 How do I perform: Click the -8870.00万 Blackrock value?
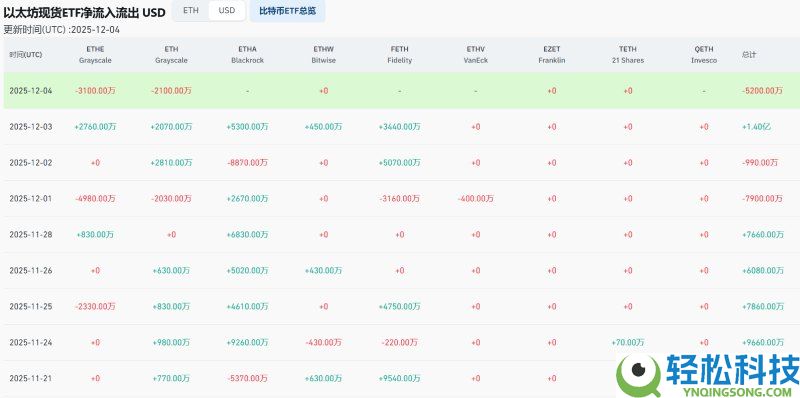[247, 163]
